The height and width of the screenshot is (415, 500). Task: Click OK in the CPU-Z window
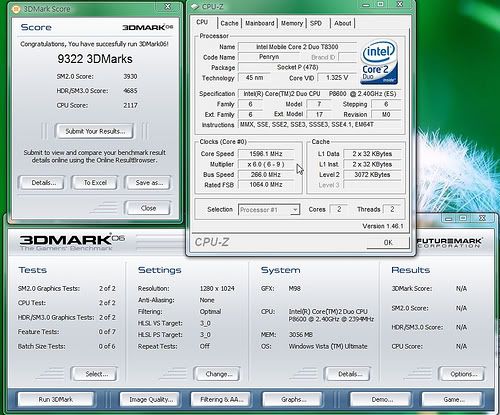pyautogui.click(x=388, y=243)
